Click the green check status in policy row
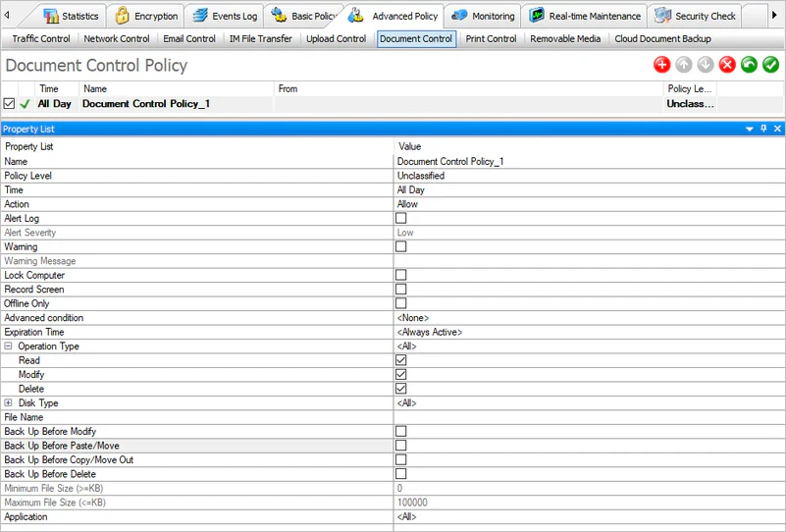 pyautogui.click(x=26, y=104)
